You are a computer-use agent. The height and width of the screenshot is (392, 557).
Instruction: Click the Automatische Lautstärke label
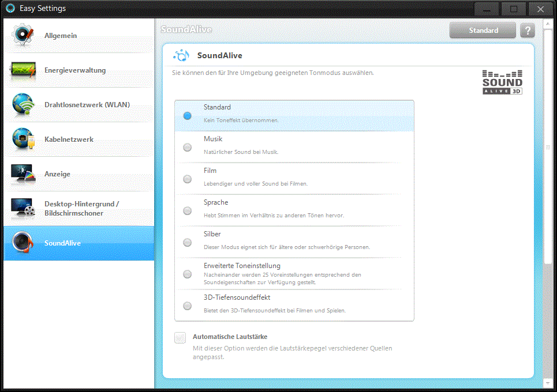pyautogui.click(x=230, y=337)
